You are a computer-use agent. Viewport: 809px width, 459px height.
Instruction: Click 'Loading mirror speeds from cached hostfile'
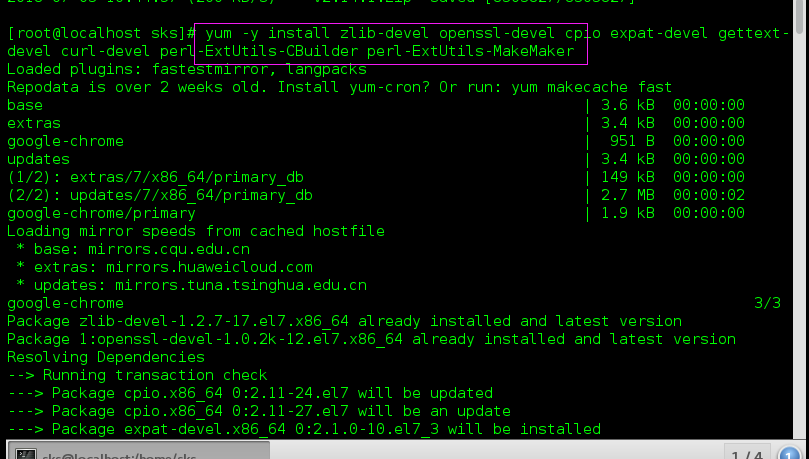(196, 231)
